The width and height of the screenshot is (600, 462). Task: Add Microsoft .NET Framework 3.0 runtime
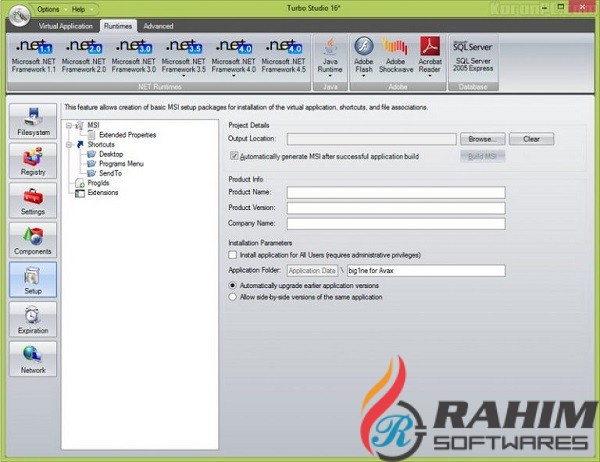coord(134,55)
